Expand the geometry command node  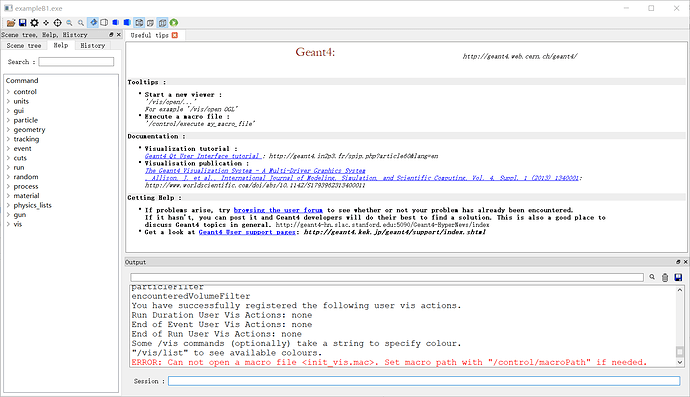point(8,129)
